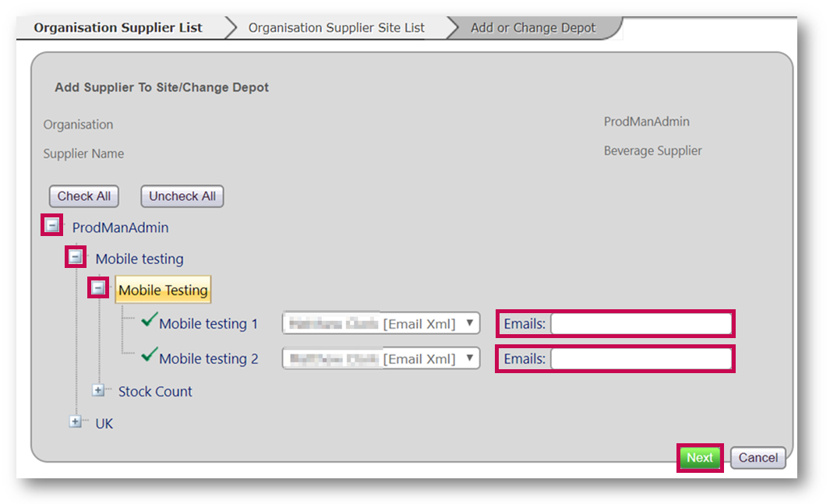Go to Organisation Supplier List tab
The width and height of the screenshot is (830, 504).
(118, 28)
